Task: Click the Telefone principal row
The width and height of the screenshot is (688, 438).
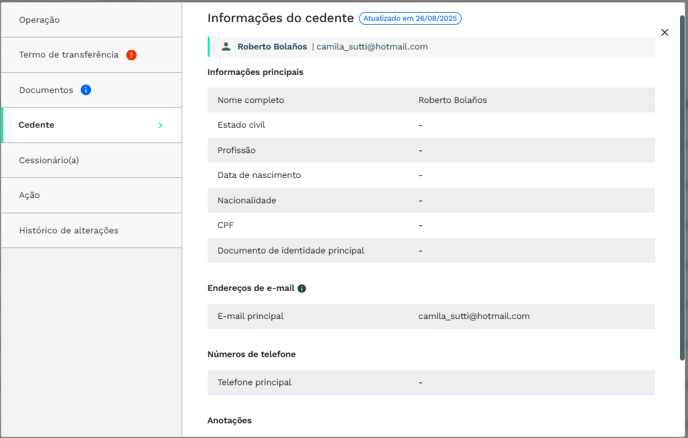Action: [x=431, y=382]
